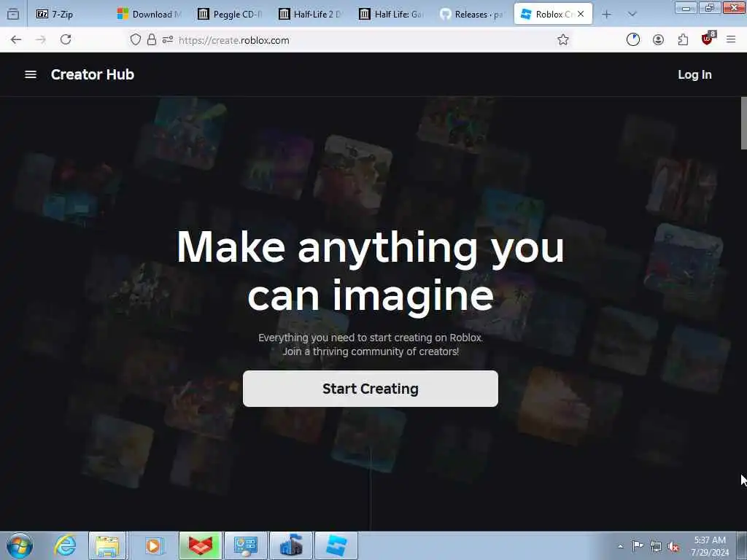
Task: Click the uBlock Origin extension icon
Action: click(x=708, y=39)
